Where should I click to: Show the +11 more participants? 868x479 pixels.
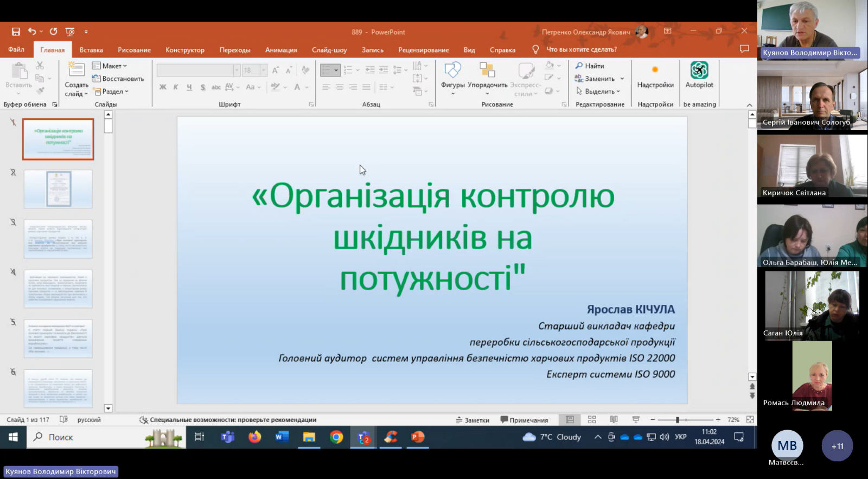coord(837,446)
